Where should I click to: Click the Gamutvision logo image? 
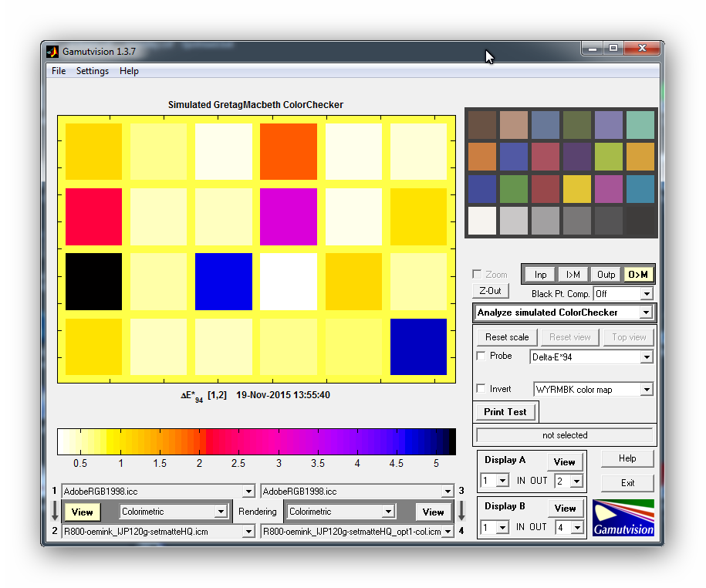[x=623, y=518]
